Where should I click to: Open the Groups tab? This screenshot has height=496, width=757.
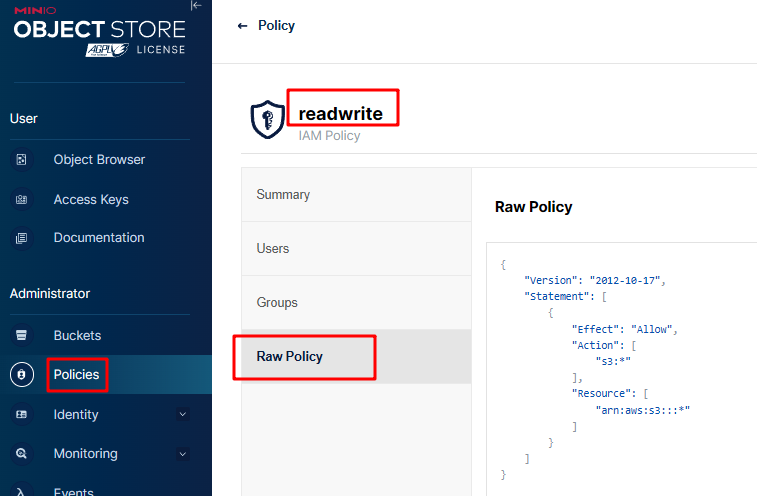(x=277, y=303)
